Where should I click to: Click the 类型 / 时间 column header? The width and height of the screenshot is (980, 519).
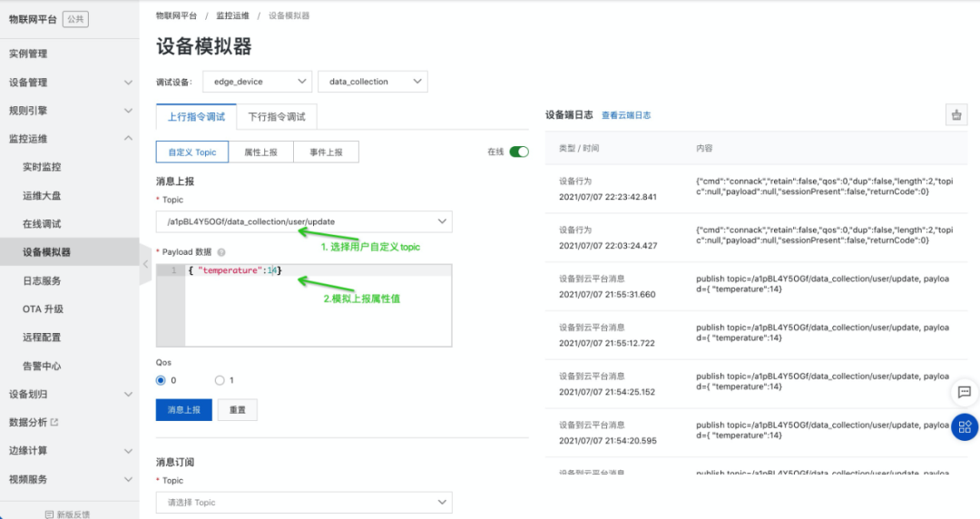pos(579,148)
